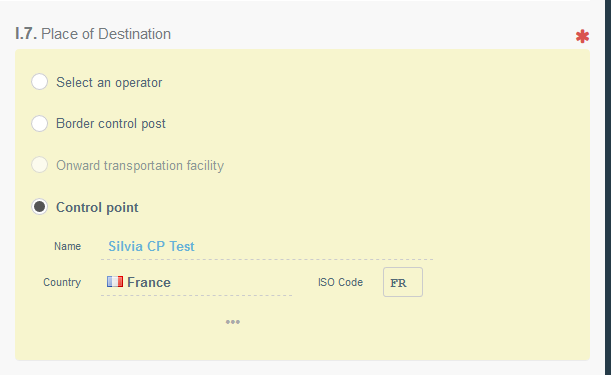Click the 'Select an operator' label text
The height and width of the screenshot is (375, 611).
click(109, 83)
